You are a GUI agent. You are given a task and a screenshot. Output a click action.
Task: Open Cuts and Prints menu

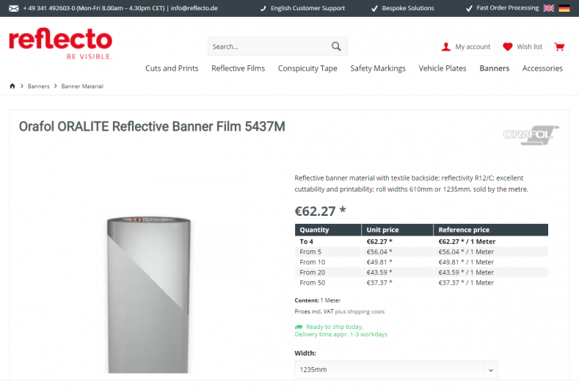[172, 68]
